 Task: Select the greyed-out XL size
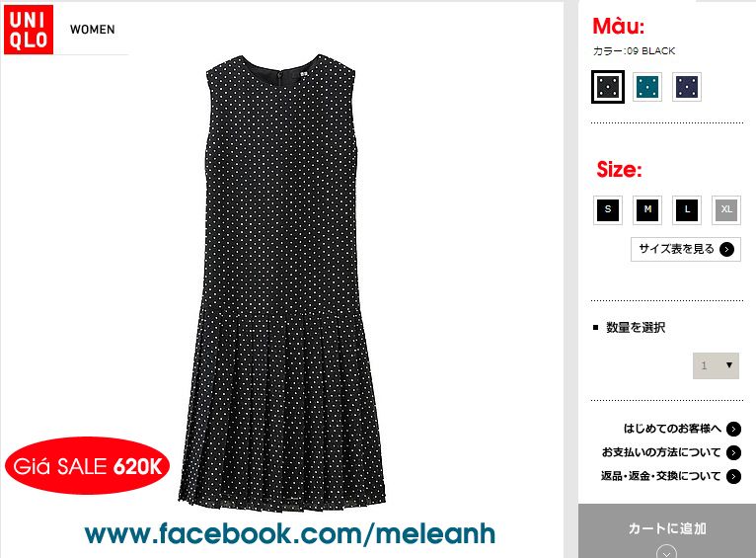pyautogui.click(x=726, y=209)
